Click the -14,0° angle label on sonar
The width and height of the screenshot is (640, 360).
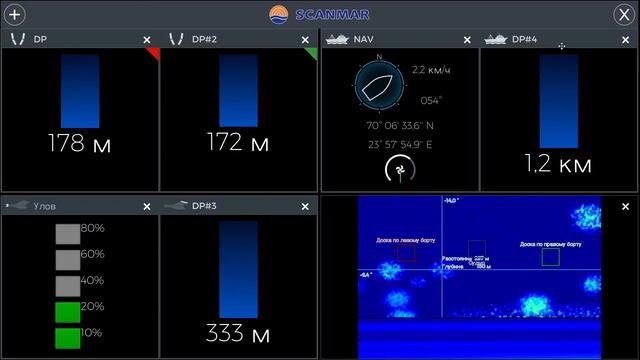click(452, 200)
